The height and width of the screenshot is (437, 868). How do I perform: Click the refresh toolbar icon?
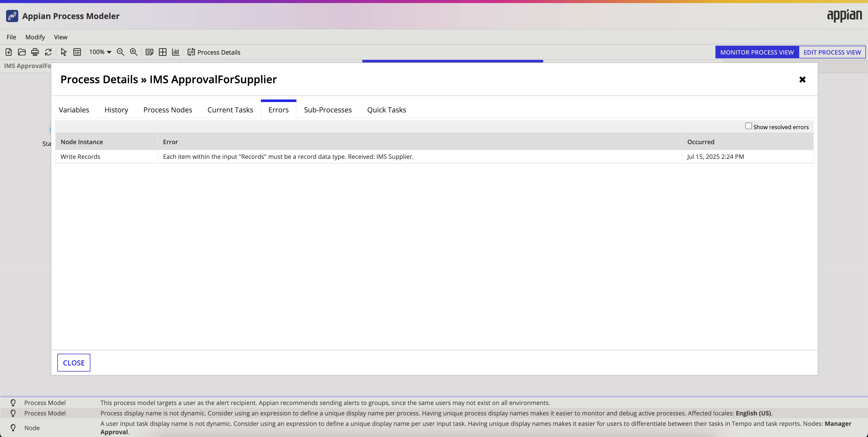click(48, 52)
